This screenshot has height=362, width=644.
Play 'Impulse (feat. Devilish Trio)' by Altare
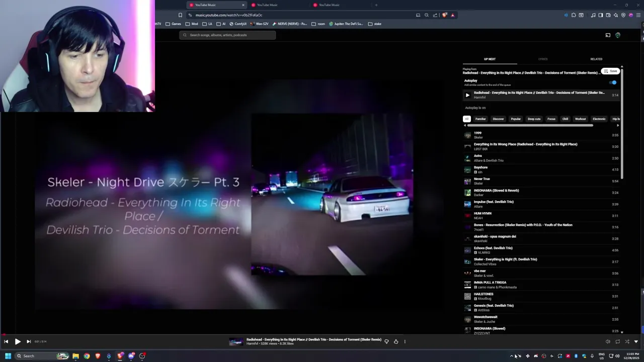pyautogui.click(x=541, y=205)
